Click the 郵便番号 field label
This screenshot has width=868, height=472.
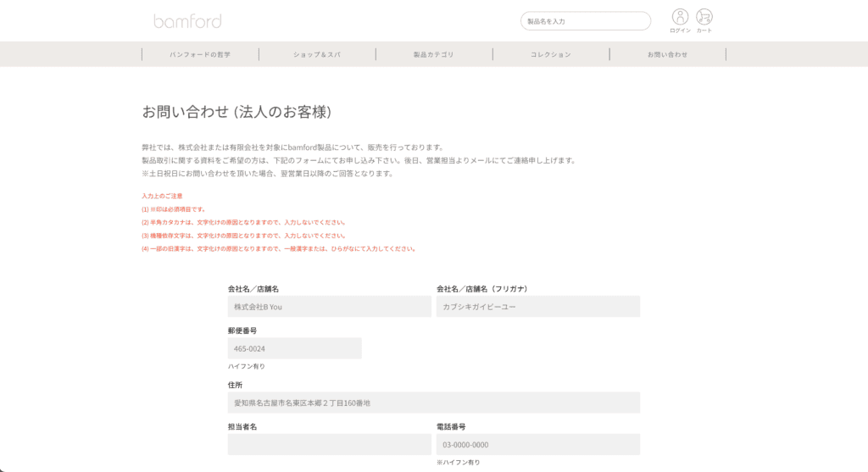[242, 330]
